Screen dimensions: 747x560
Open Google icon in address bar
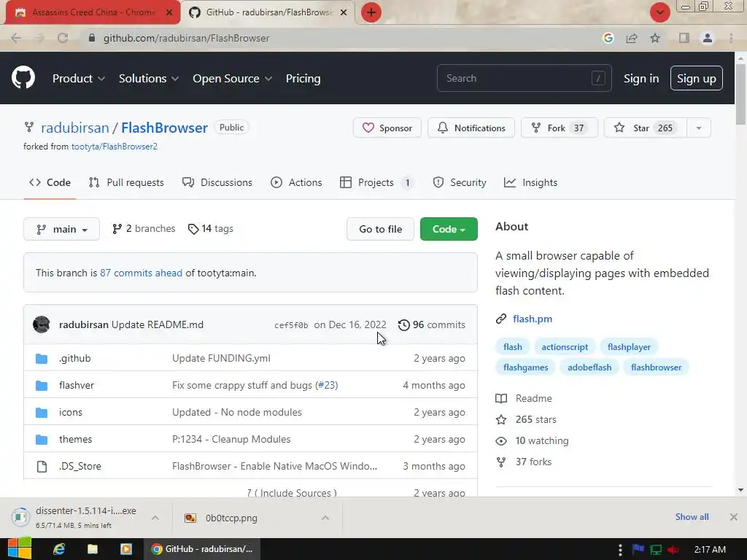608,38
